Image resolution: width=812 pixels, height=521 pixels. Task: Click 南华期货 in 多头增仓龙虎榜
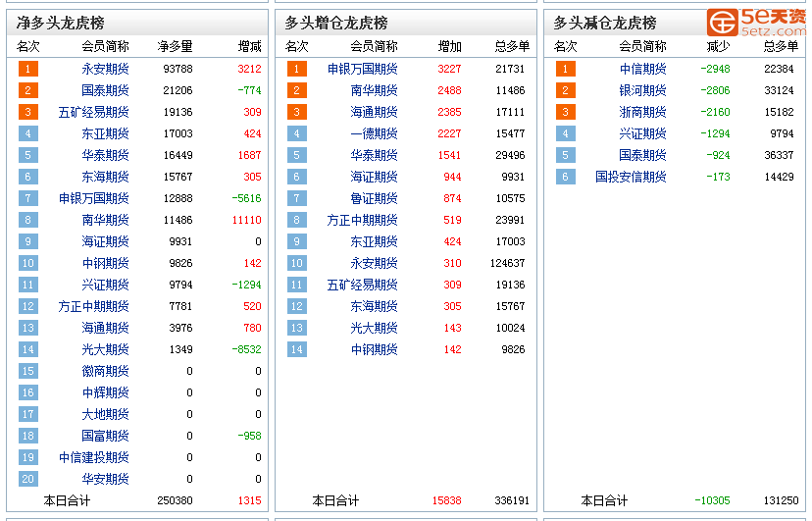point(374,90)
